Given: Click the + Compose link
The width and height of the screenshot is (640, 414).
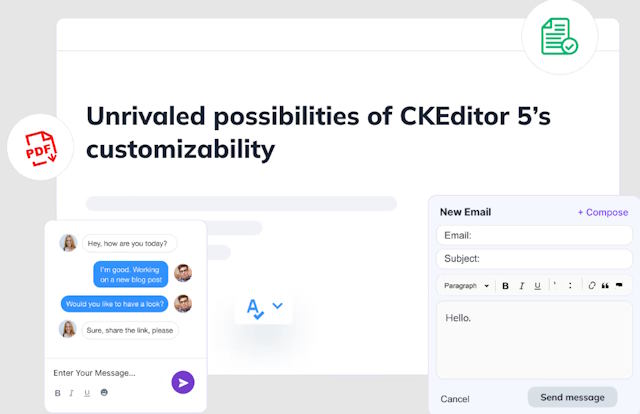Looking at the screenshot, I should 602,212.
